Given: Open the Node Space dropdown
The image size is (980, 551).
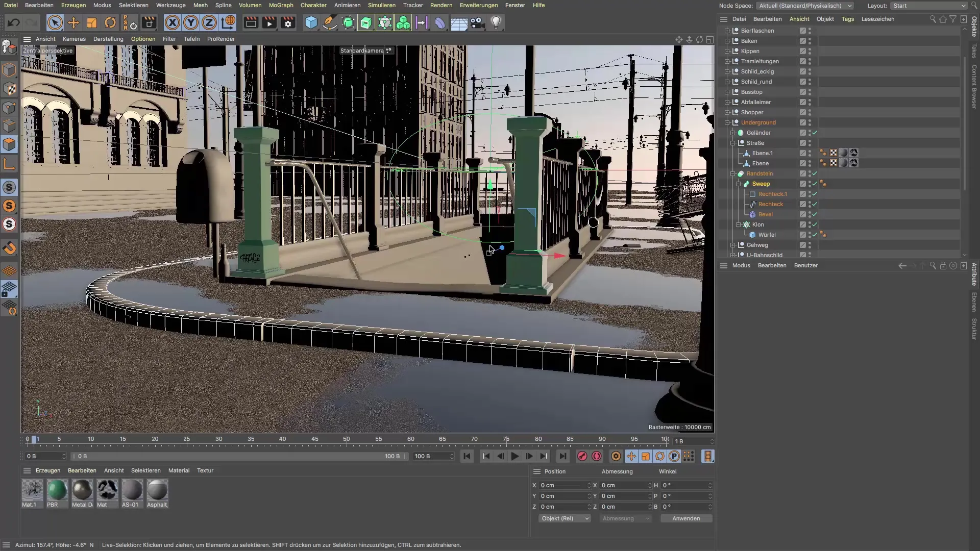Looking at the screenshot, I should click(x=805, y=6).
